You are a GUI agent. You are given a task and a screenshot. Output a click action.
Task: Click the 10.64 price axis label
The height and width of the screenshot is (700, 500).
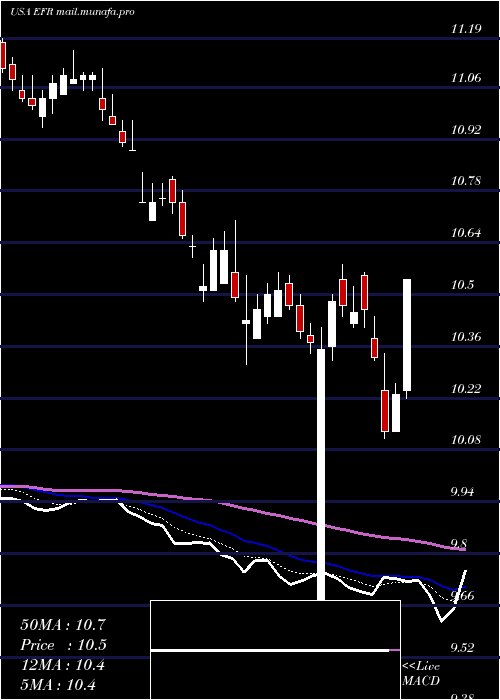pyautogui.click(x=467, y=233)
